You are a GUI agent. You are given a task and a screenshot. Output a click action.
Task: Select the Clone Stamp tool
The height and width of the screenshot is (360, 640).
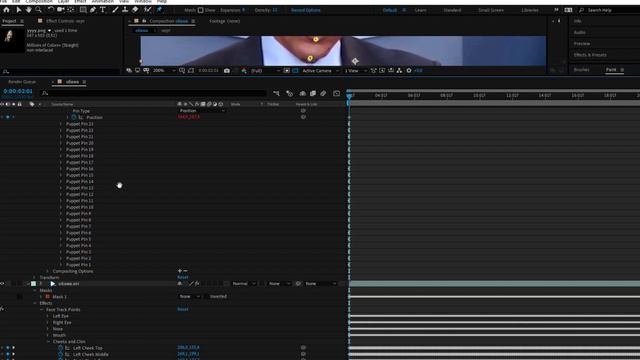point(125,10)
